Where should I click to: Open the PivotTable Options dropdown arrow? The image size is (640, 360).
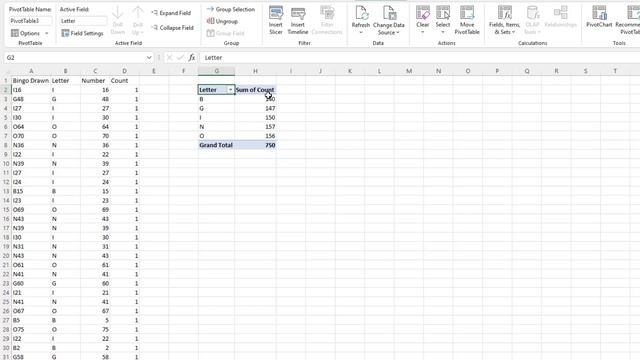click(x=47, y=33)
